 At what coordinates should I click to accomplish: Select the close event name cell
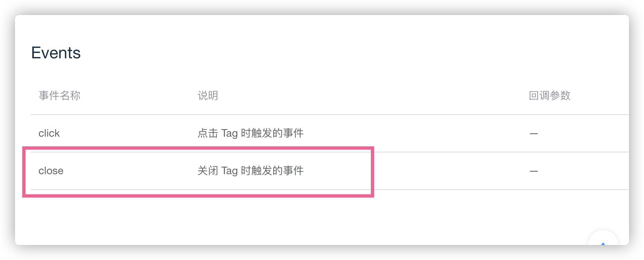click(51, 171)
